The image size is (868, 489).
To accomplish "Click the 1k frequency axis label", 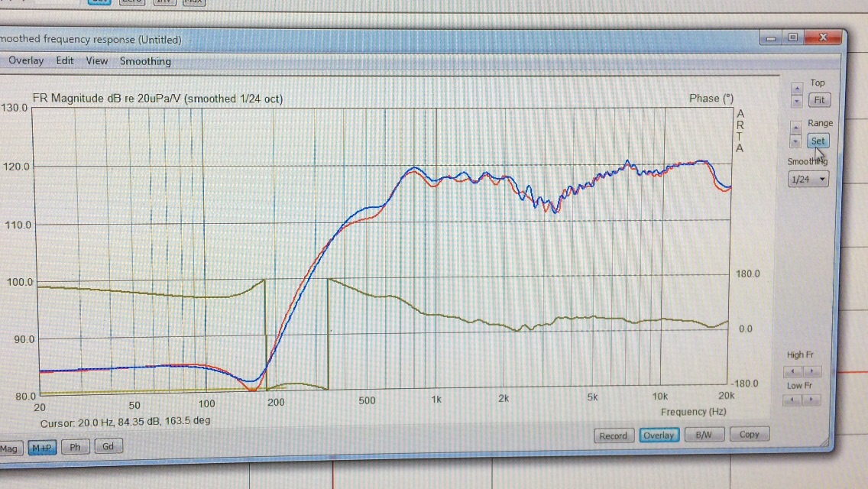I will tap(436, 400).
